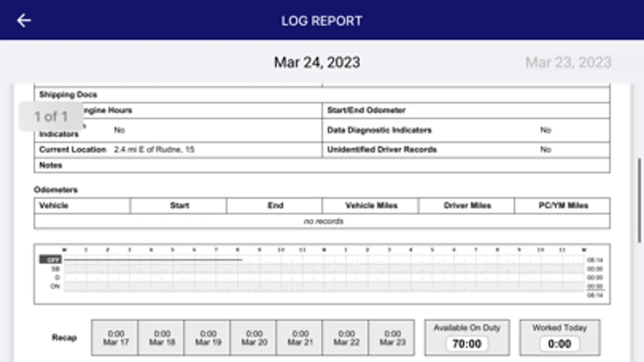Screen dimensions: 644x362
Task: Click Unidentified Driver Records label
Action: click(382, 150)
